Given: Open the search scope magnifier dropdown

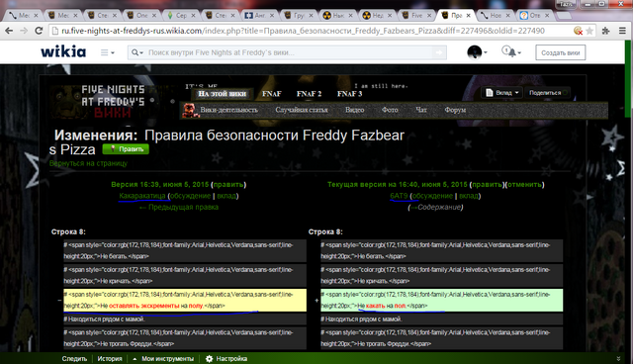Looking at the screenshot, I should tap(137, 52).
